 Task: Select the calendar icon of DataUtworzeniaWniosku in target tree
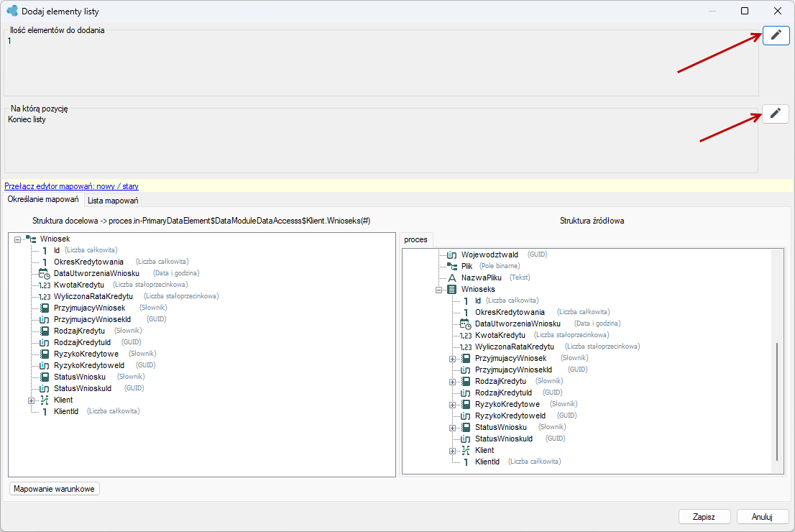tap(45, 273)
